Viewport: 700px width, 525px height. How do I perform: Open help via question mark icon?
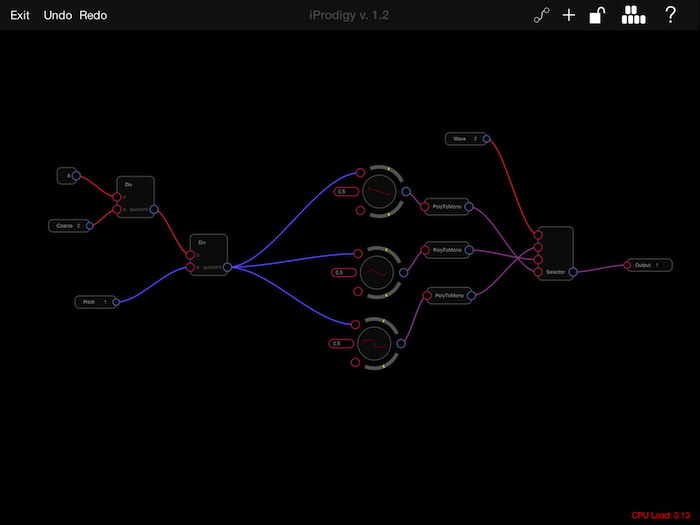coord(670,15)
